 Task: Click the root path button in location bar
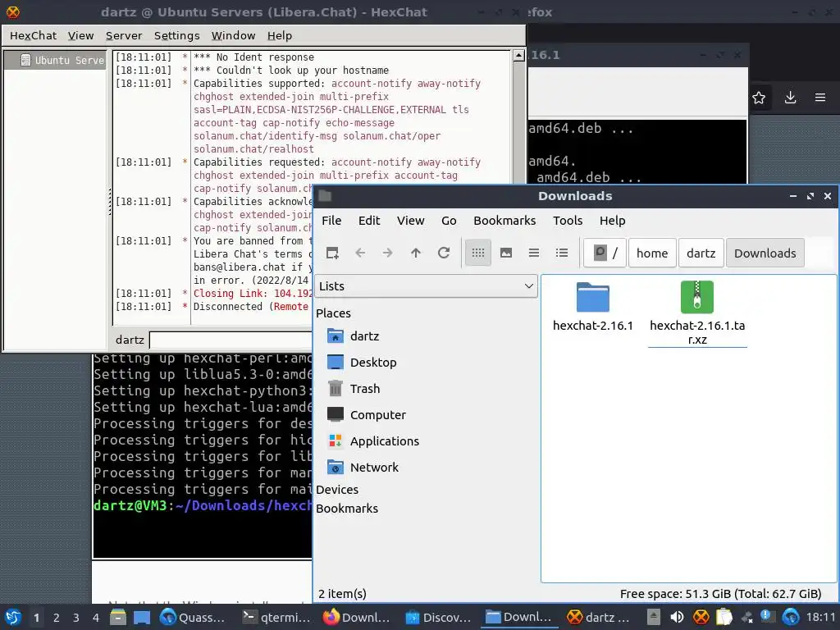[605, 253]
